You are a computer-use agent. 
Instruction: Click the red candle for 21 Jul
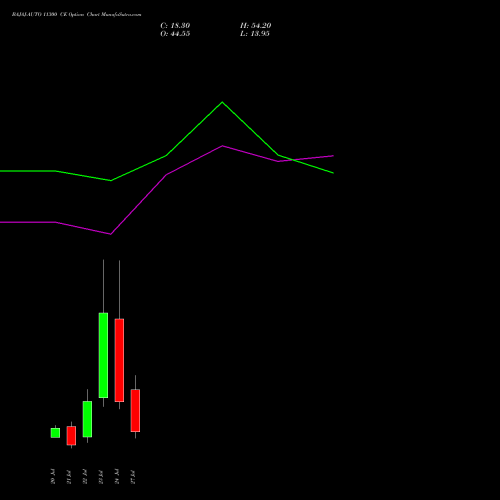click(71, 435)
